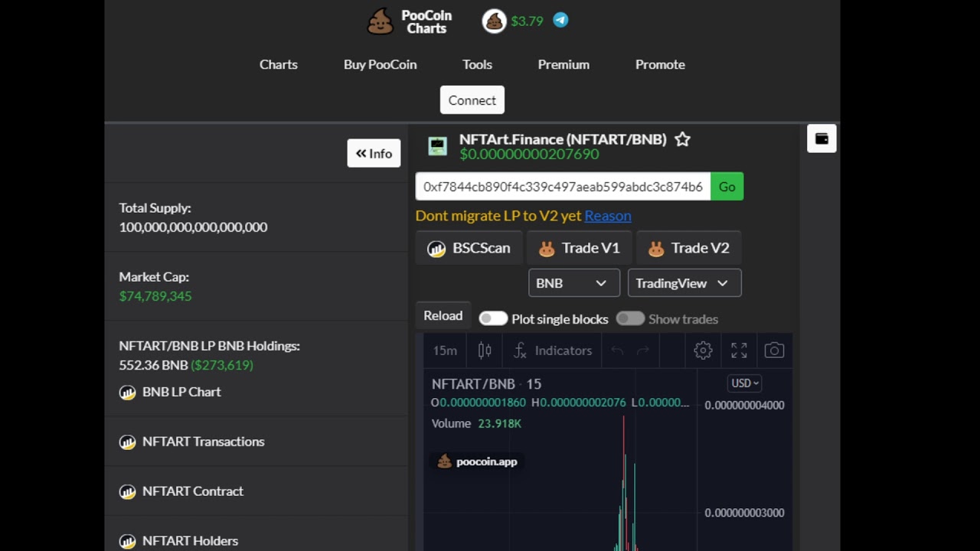The image size is (980, 551).
Task: Toggle Show trades switch
Action: (630, 318)
